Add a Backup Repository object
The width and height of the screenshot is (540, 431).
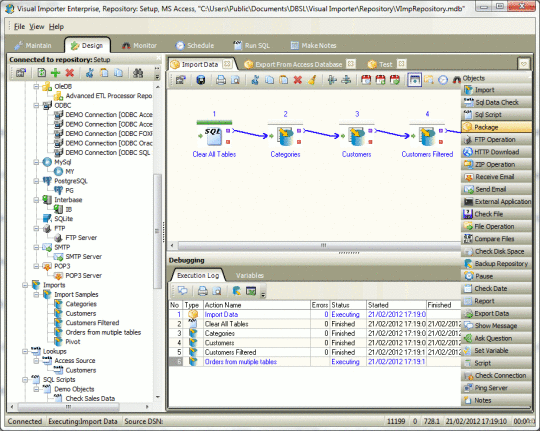(496, 264)
